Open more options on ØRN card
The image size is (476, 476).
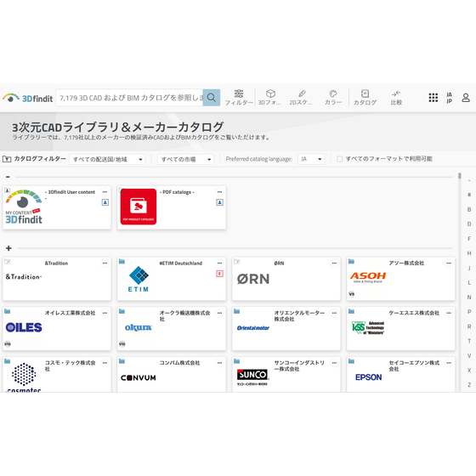click(334, 263)
